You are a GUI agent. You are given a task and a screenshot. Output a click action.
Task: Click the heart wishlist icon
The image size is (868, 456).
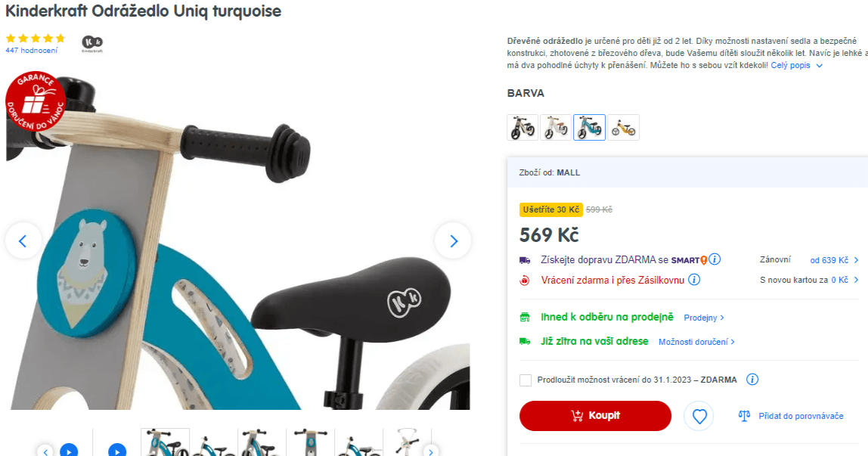point(699,416)
